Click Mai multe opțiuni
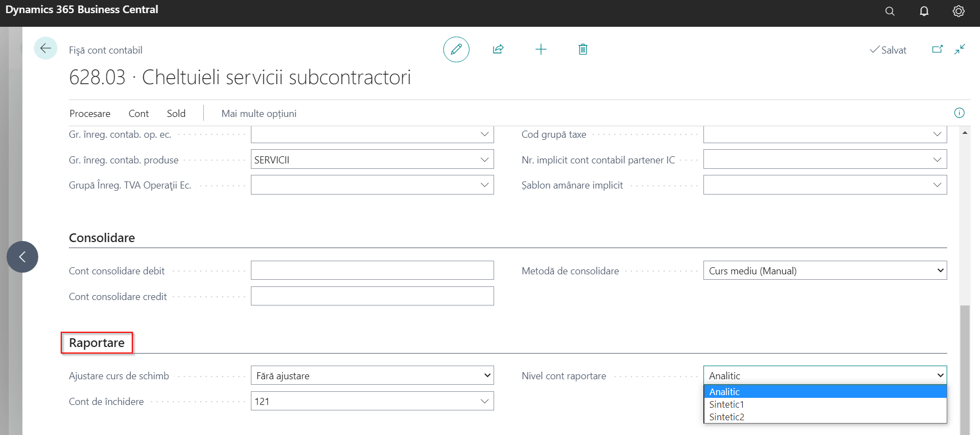 point(259,114)
